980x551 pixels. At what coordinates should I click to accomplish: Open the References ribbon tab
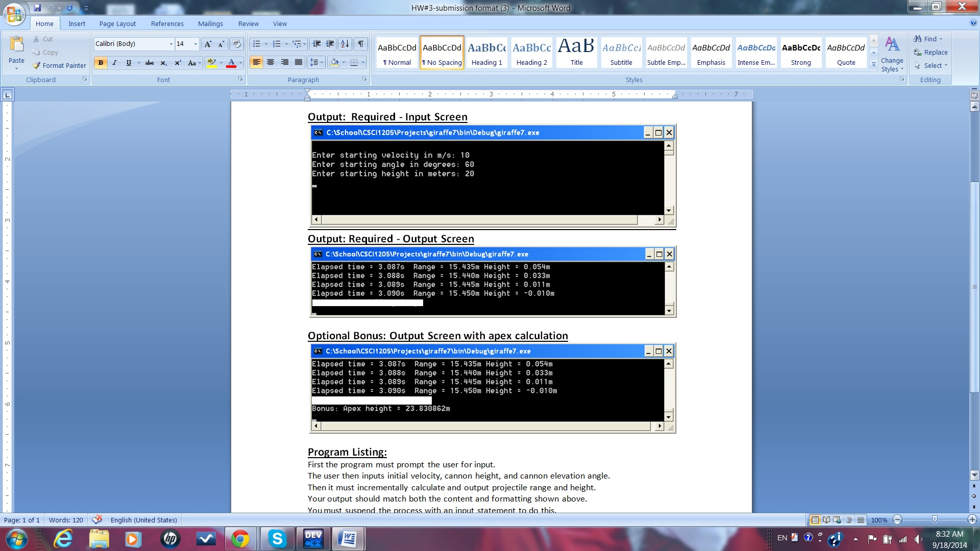(167, 23)
